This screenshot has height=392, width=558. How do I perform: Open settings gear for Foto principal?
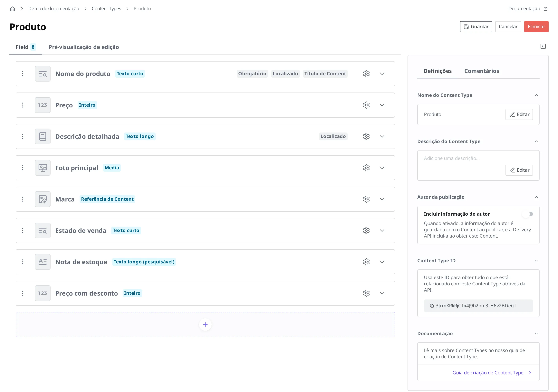(x=366, y=168)
